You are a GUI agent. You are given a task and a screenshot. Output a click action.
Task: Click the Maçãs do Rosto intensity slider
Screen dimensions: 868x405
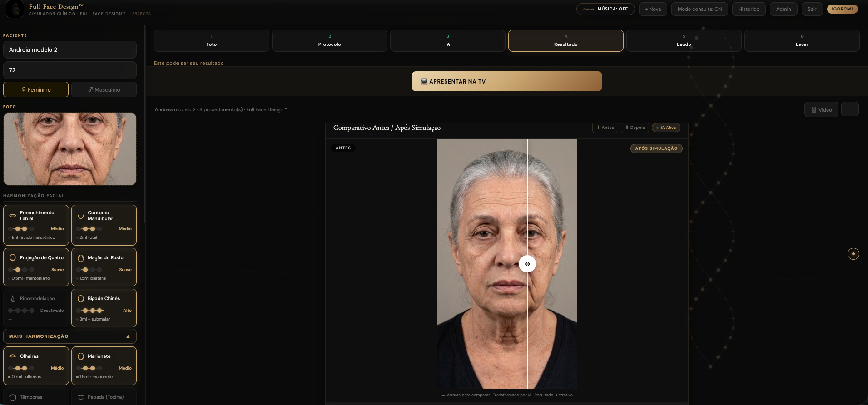tap(89, 270)
